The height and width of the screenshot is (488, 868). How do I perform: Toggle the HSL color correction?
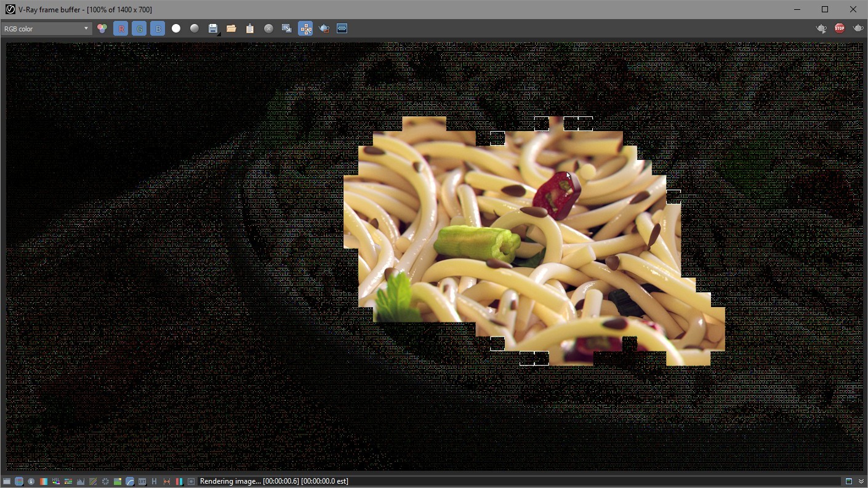click(x=56, y=481)
